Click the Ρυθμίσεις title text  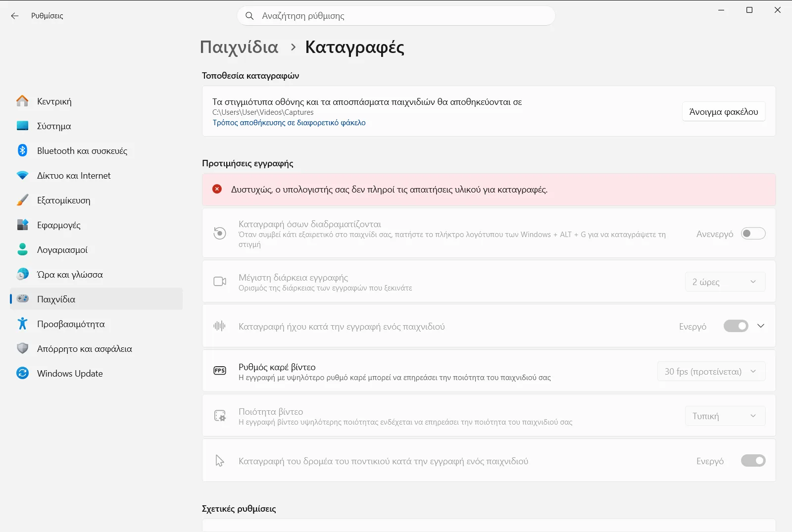coord(47,16)
